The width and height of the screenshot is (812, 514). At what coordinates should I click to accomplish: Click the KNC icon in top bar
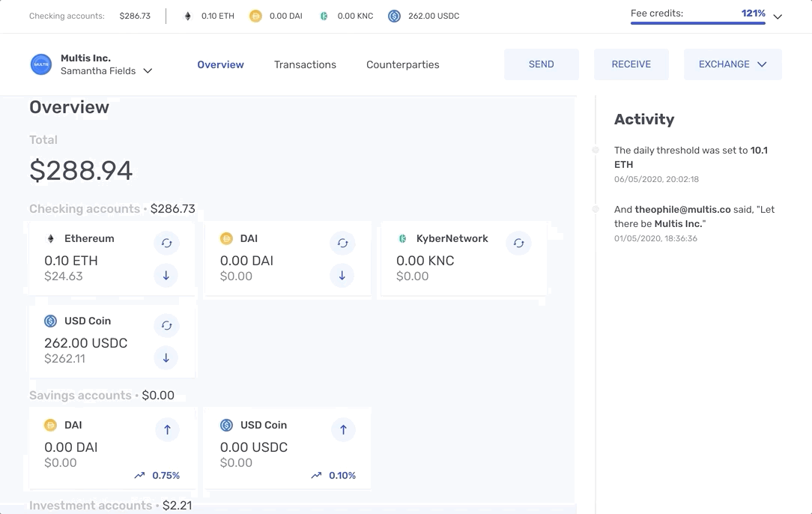click(324, 16)
